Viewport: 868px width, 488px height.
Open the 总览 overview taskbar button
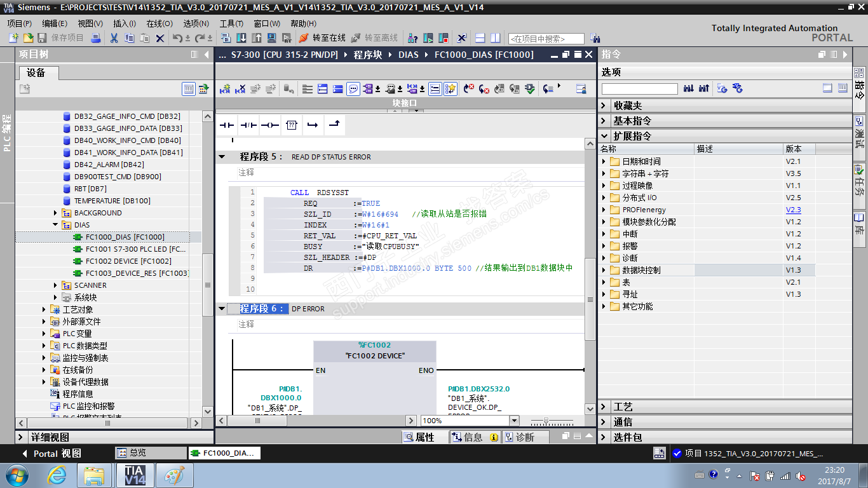pos(151,453)
